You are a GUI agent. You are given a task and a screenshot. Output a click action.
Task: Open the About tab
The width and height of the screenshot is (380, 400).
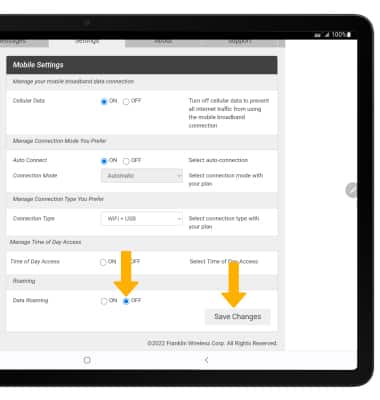point(163,42)
